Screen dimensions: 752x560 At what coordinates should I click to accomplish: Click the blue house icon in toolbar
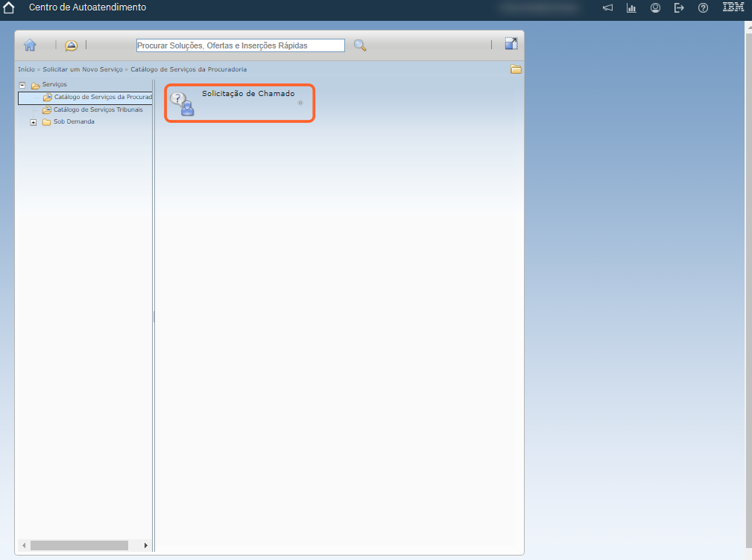(x=30, y=45)
